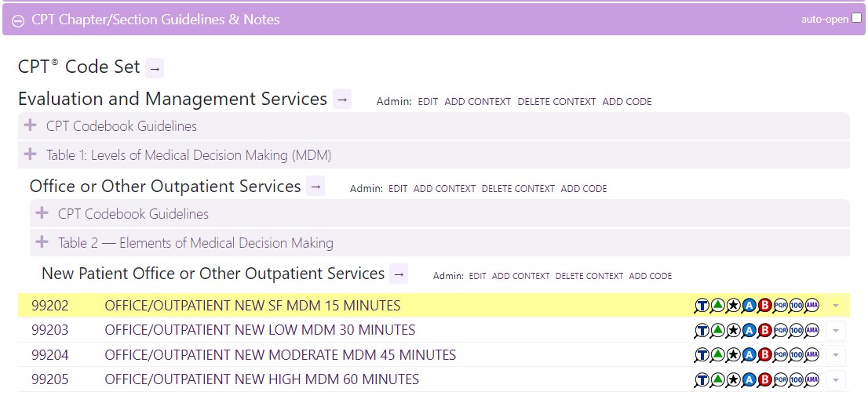Click the 100 icon on row 99203
This screenshot has height=399, width=868.
coord(796,330)
